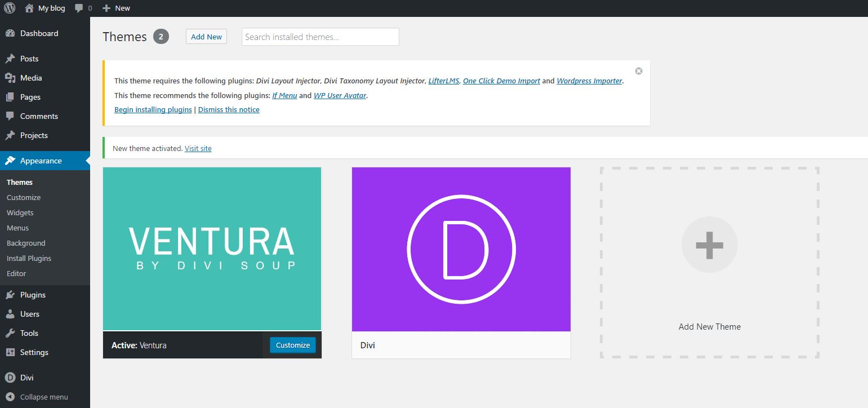The height and width of the screenshot is (408, 868).
Task: Click the Collapse menu arrow icon
Action: [x=10, y=397]
